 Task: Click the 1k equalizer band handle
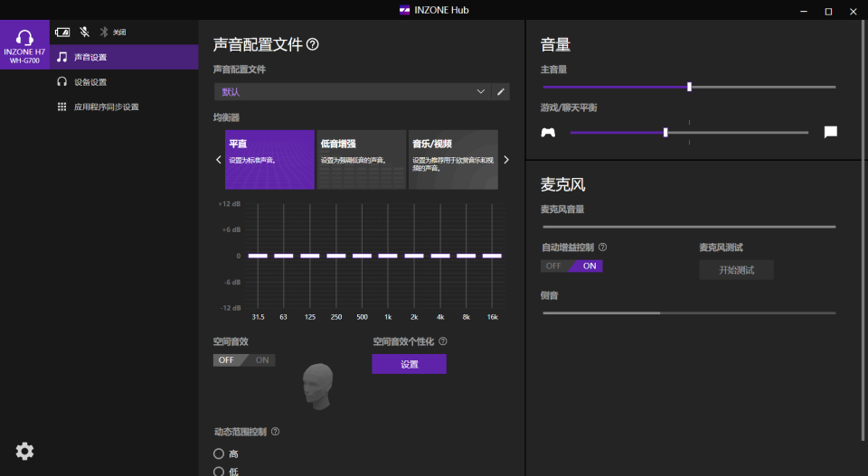pos(388,256)
